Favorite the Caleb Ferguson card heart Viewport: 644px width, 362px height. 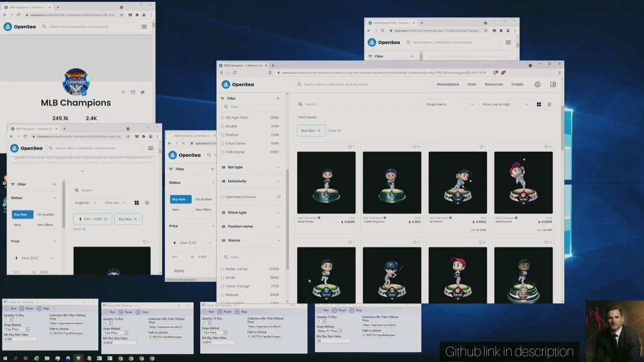pos(415,147)
